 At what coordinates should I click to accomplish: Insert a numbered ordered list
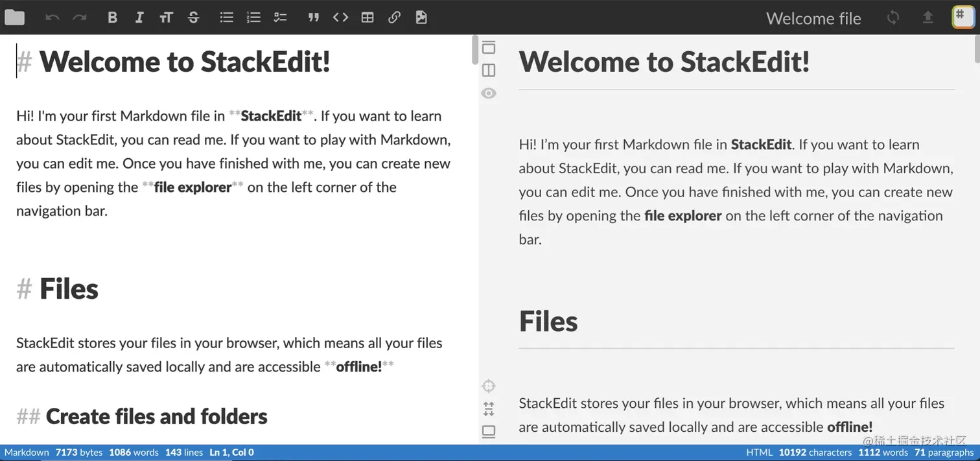[x=253, y=18]
